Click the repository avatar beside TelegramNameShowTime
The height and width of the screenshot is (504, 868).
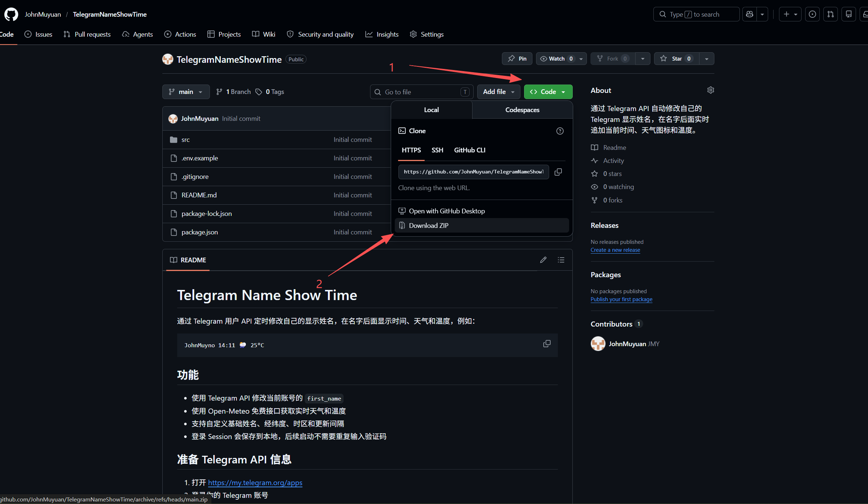[x=168, y=59]
